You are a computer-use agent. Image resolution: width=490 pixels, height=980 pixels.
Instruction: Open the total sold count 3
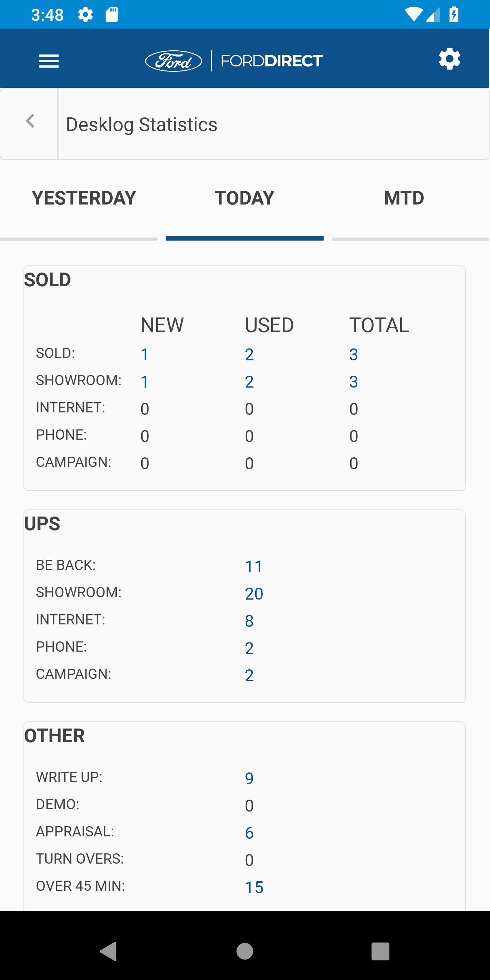pyautogui.click(x=354, y=355)
